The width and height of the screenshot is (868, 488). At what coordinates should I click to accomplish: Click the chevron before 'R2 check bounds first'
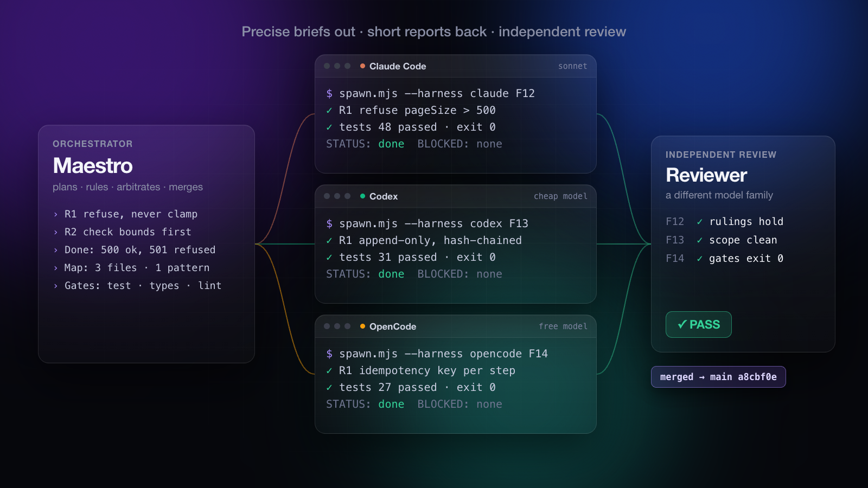[x=55, y=233]
